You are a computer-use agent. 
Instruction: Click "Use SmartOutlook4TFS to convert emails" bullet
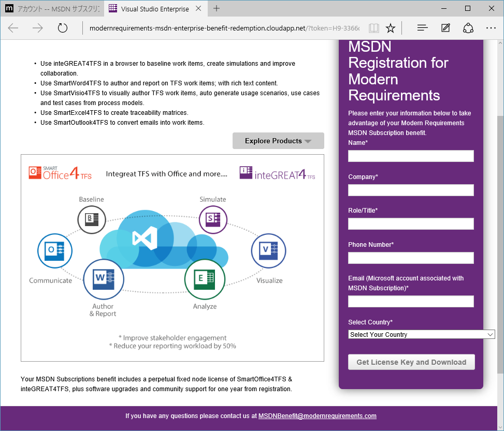click(122, 122)
